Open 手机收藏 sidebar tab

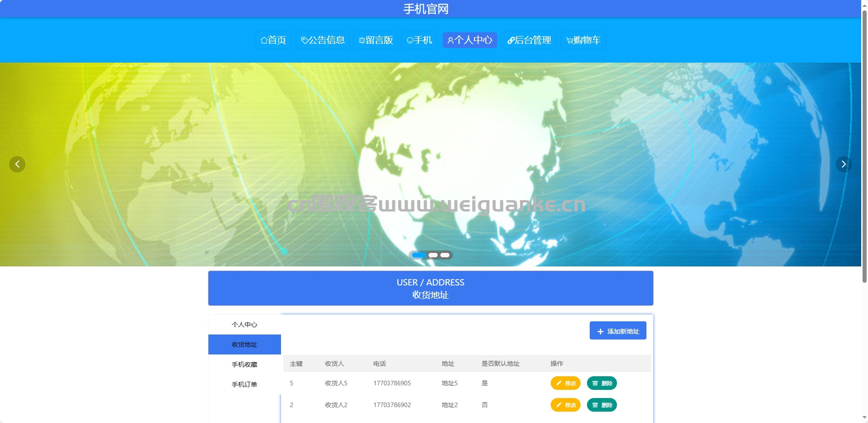(245, 364)
